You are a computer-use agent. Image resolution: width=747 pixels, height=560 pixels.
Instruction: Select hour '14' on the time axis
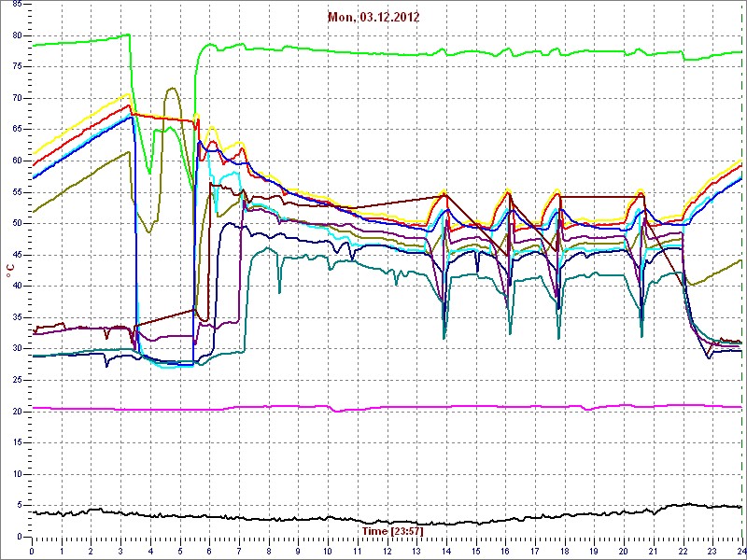point(446,550)
